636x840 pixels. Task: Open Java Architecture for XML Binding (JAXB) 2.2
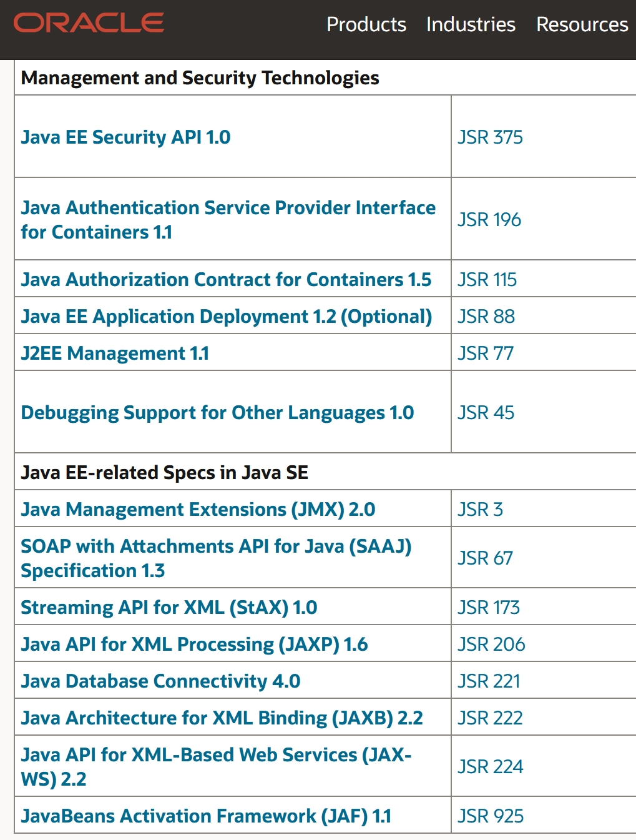pyautogui.click(x=222, y=718)
